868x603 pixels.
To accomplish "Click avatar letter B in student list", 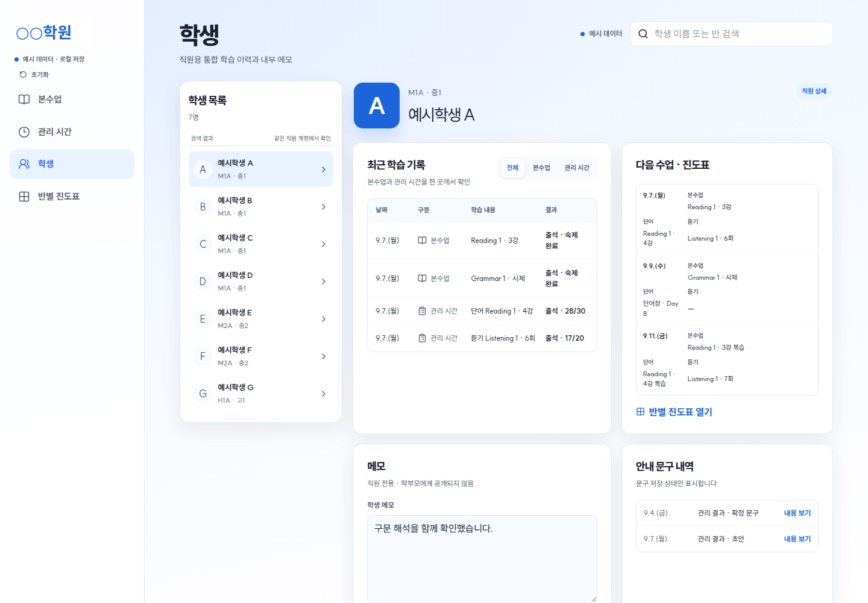I will (203, 207).
